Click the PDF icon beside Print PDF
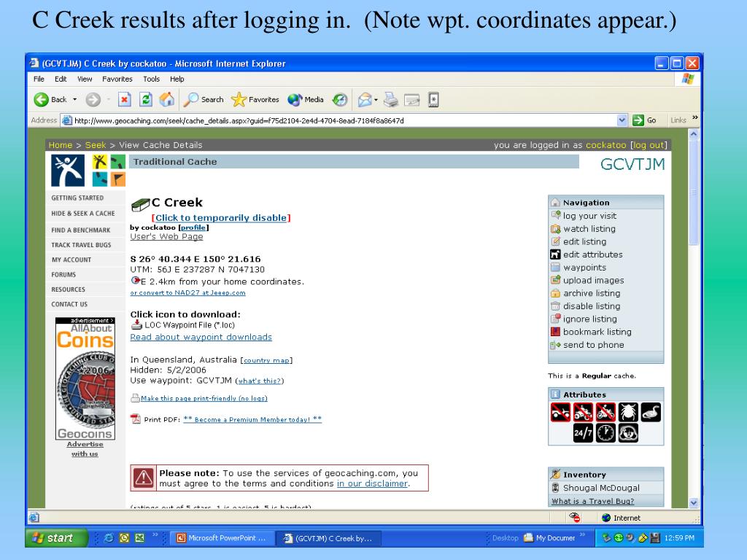747x560 pixels. [x=136, y=419]
